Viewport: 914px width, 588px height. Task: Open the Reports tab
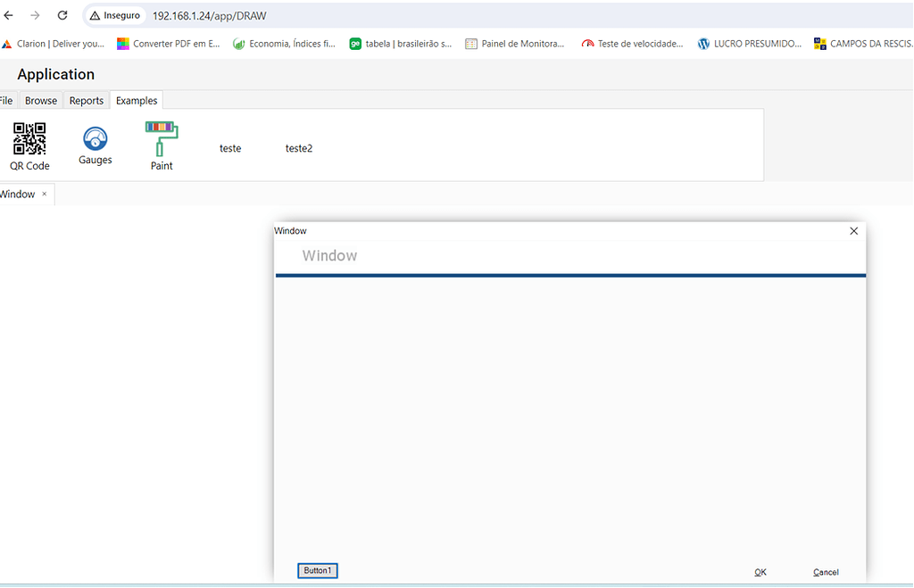[x=86, y=100]
